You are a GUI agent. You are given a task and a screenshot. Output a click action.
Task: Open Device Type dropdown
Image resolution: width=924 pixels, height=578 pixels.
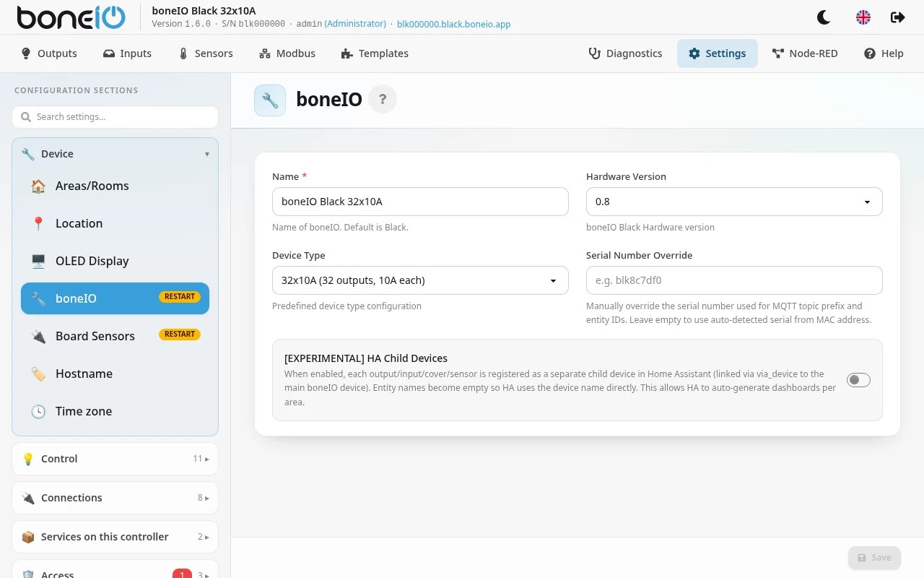click(420, 280)
